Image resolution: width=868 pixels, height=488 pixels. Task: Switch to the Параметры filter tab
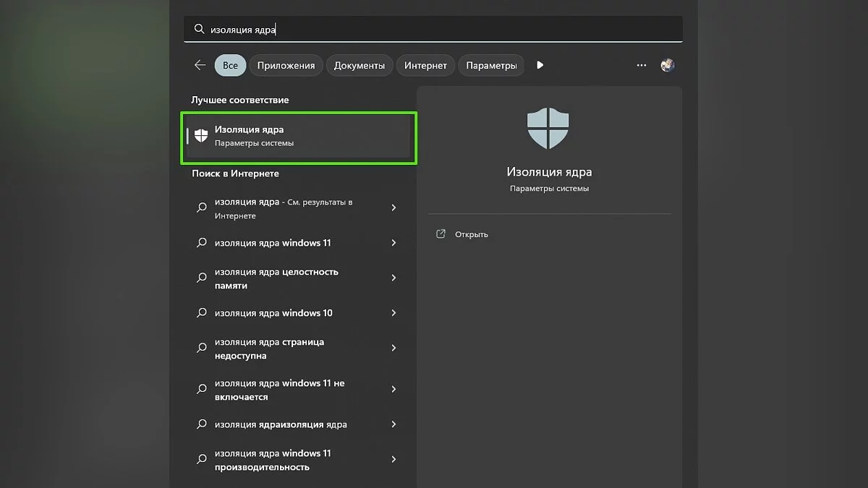491,65
